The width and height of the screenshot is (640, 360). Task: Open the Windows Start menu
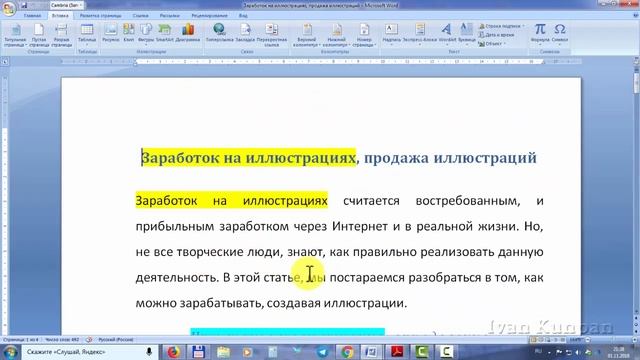(10, 352)
